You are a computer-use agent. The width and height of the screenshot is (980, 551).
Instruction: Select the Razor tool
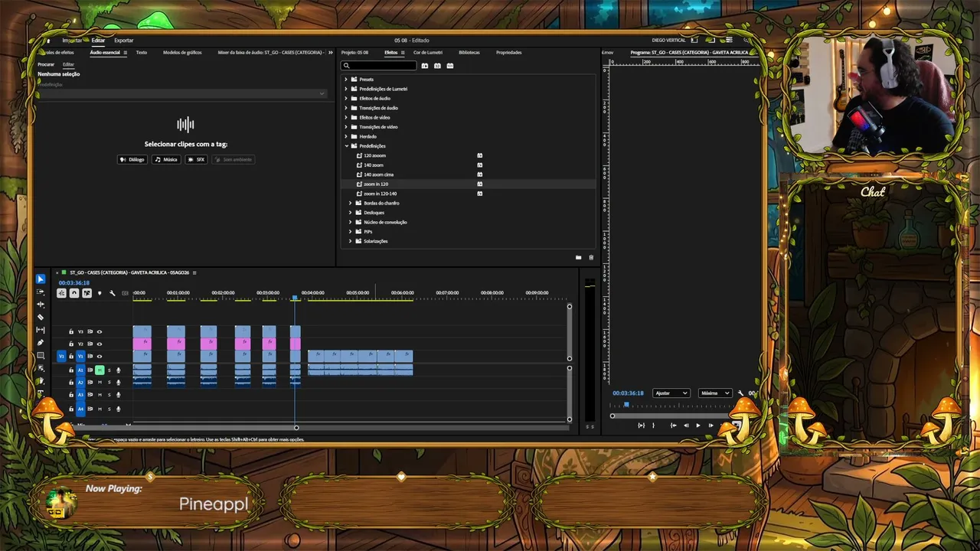coord(41,317)
